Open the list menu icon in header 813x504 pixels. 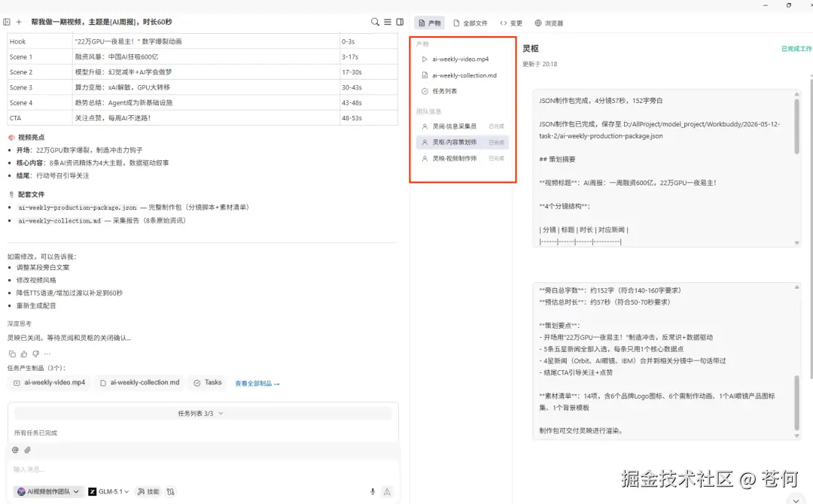388,22
